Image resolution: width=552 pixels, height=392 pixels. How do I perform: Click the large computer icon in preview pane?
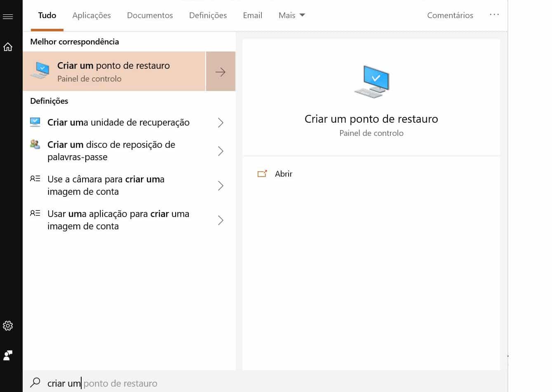click(x=372, y=82)
